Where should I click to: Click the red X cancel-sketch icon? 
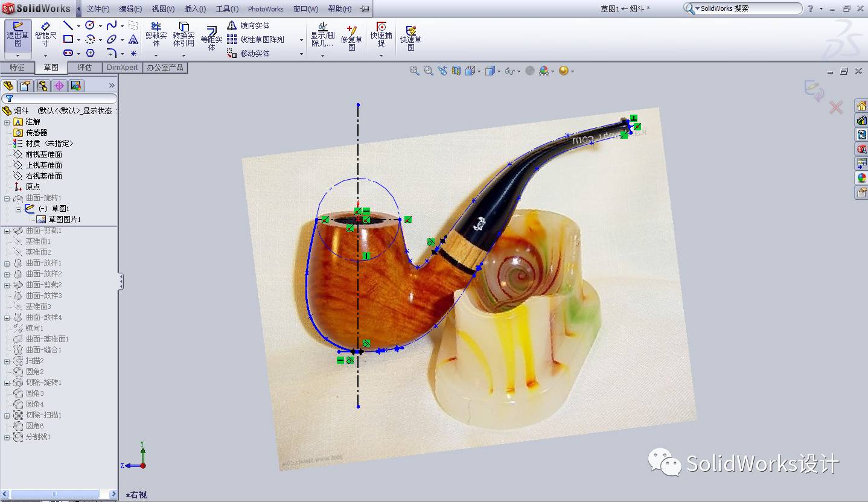pyautogui.click(x=836, y=108)
